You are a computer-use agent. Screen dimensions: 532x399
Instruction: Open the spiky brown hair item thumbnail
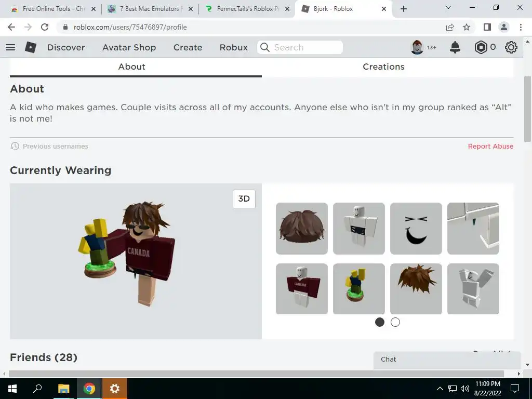click(x=416, y=289)
